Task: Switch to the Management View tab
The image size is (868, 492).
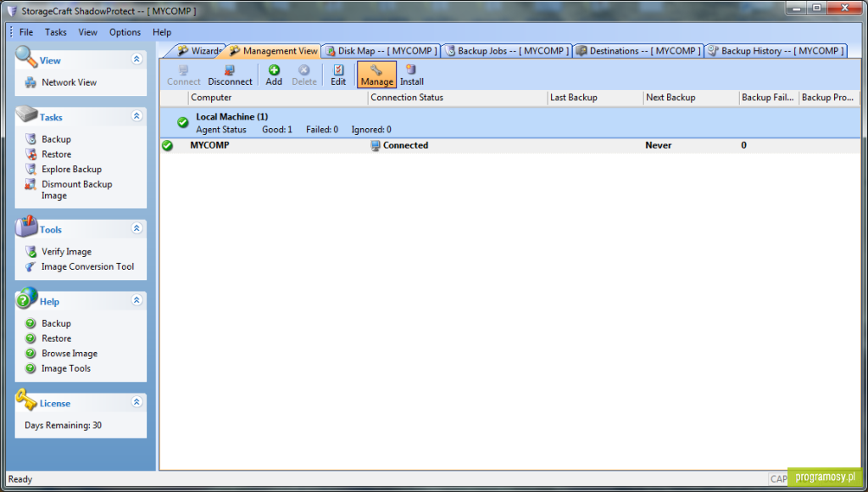Action: (x=274, y=51)
